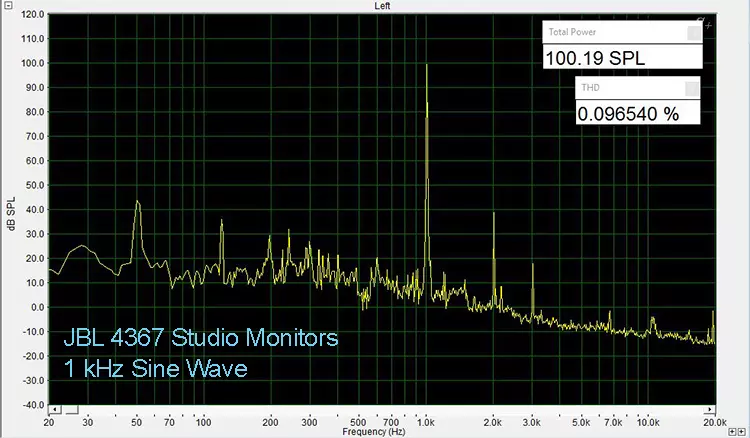The width and height of the screenshot is (750, 438).
Task: Collapse the Left channel plot via minus box
Action: click(8, 6)
